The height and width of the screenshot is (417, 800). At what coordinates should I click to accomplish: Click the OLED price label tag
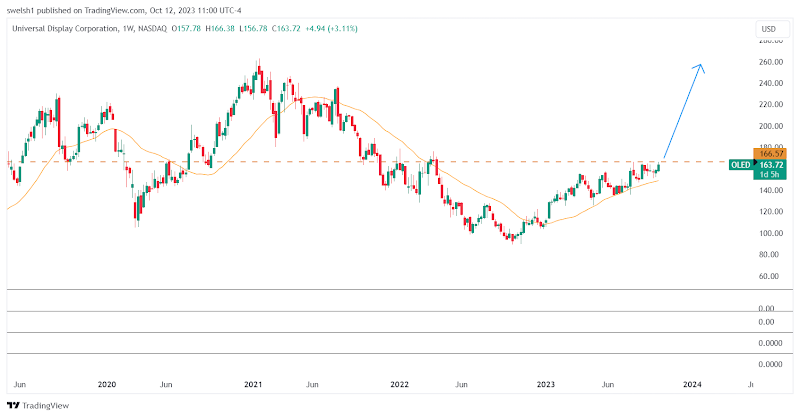click(x=741, y=165)
